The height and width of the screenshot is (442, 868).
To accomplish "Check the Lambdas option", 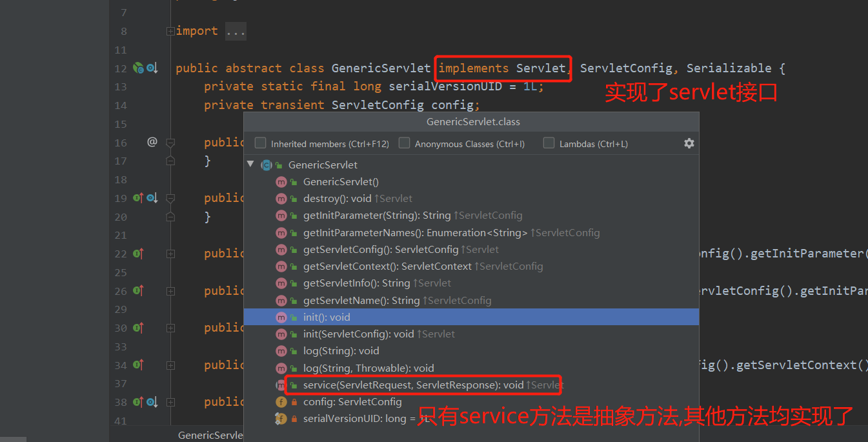I will pyautogui.click(x=549, y=143).
